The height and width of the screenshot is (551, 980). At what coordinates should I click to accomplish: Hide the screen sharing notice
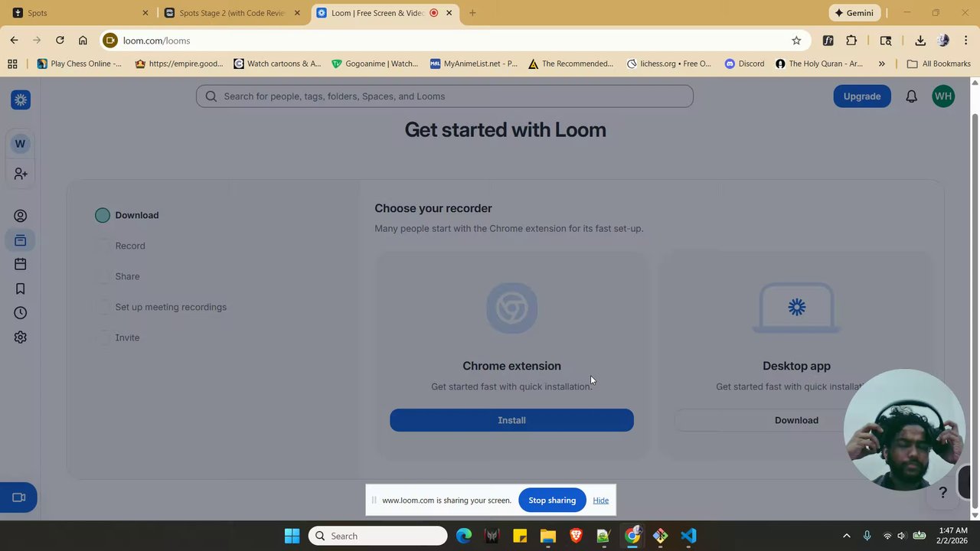click(600, 500)
